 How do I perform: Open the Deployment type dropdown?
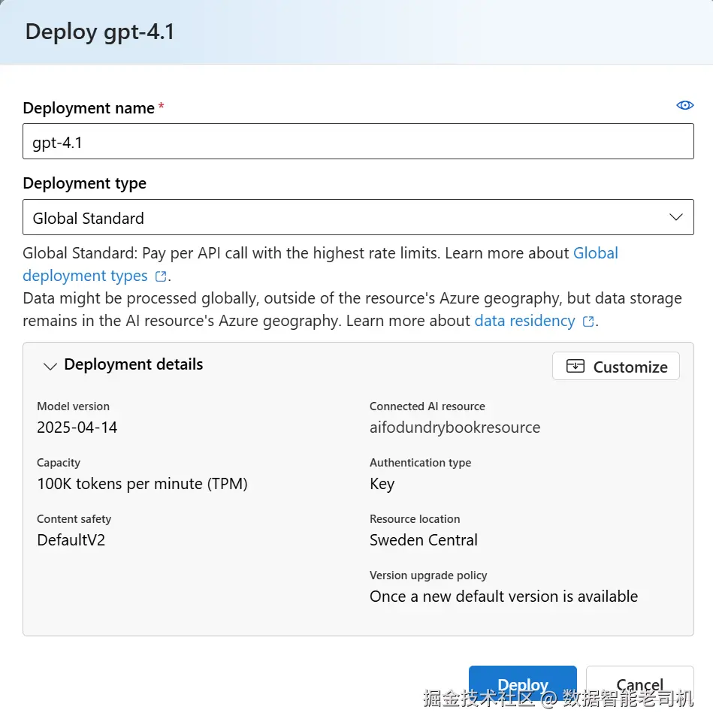click(x=358, y=217)
